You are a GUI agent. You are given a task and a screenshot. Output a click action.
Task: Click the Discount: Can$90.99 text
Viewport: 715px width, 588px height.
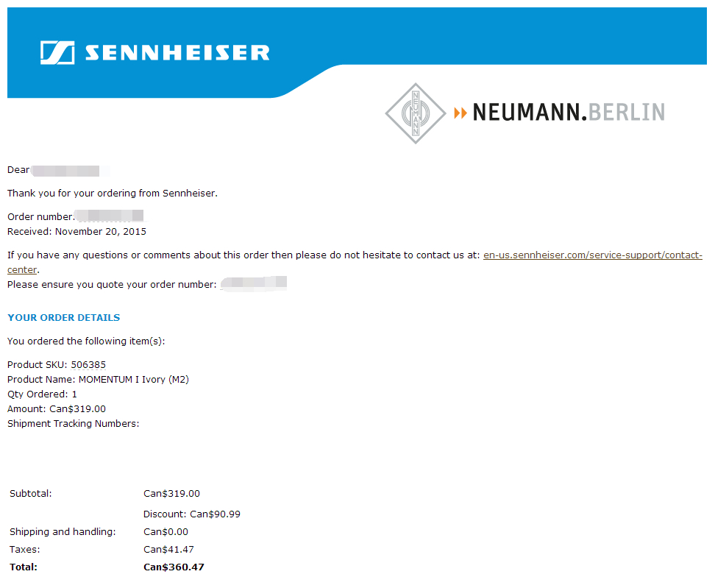point(191,514)
